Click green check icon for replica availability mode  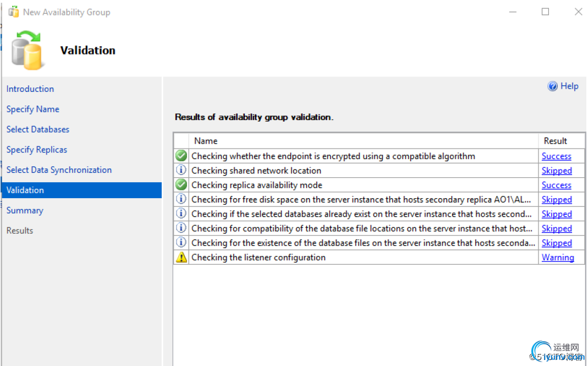pyautogui.click(x=181, y=185)
